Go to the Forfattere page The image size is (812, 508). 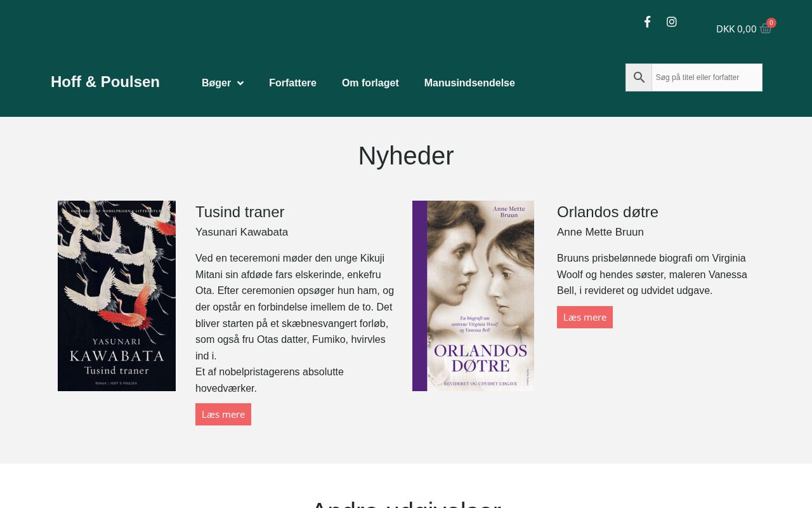coord(292,83)
